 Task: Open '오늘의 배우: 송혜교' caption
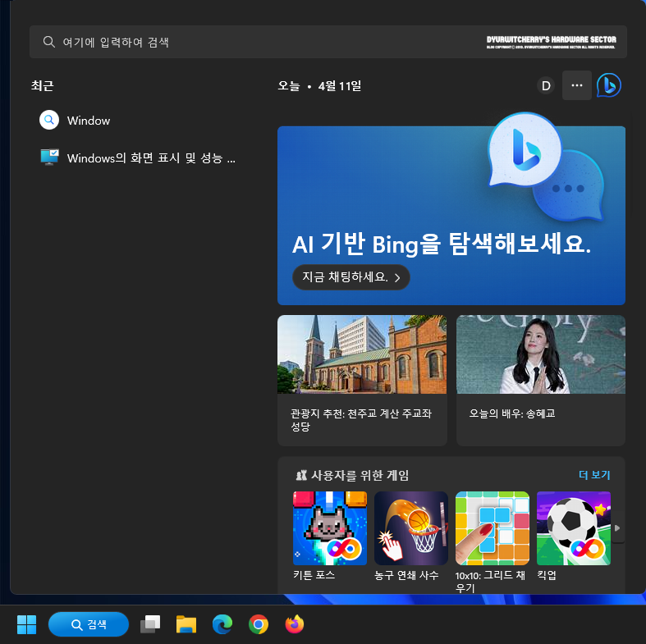pos(512,413)
